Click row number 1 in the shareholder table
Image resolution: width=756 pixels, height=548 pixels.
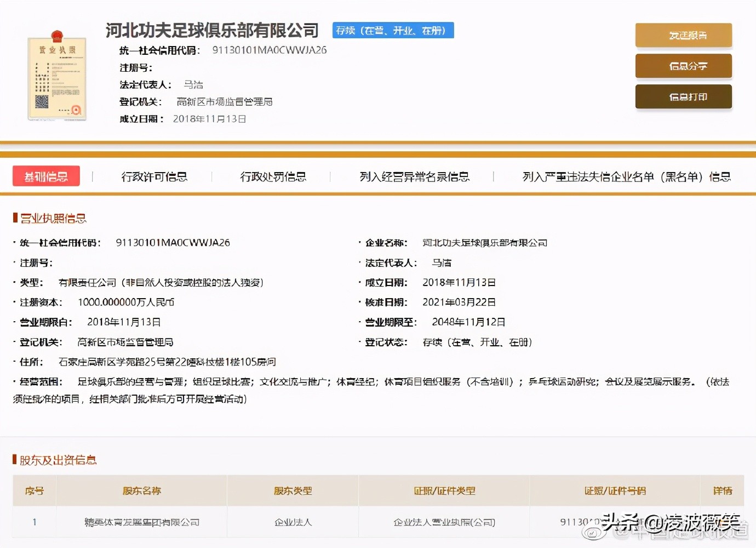pyautogui.click(x=34, y=522)
